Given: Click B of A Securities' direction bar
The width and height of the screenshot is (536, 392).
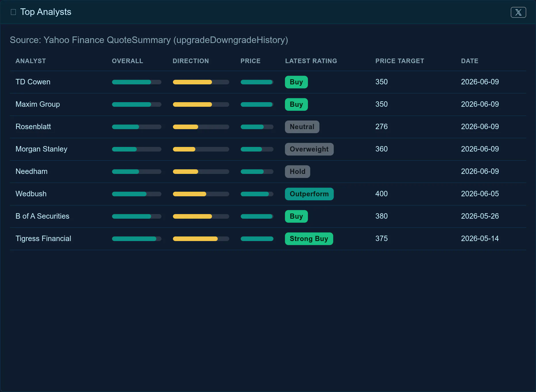Looking at the screenshot, I should pos(201,216).
